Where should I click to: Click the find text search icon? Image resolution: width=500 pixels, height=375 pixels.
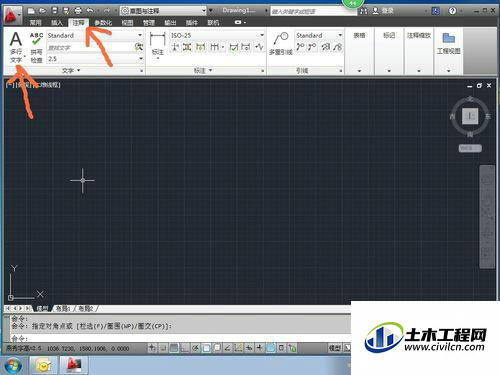pyautogui.click(x=139, y=47)
